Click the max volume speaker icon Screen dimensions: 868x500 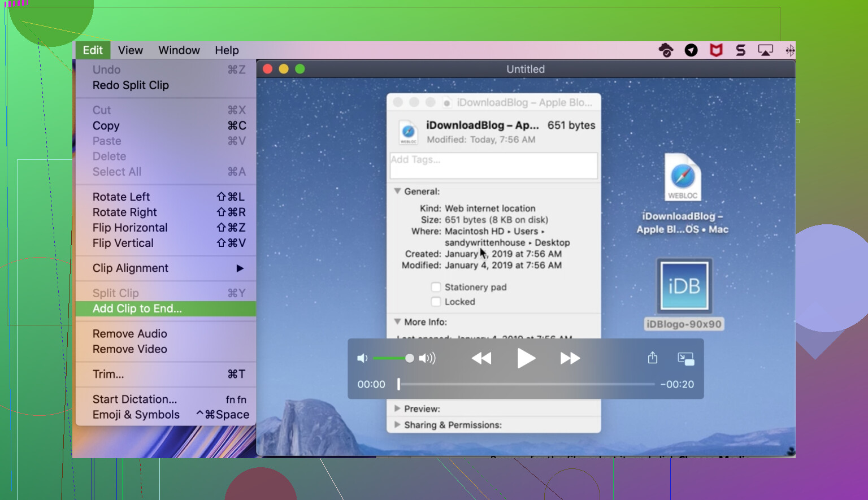click(x=427, y=358)
